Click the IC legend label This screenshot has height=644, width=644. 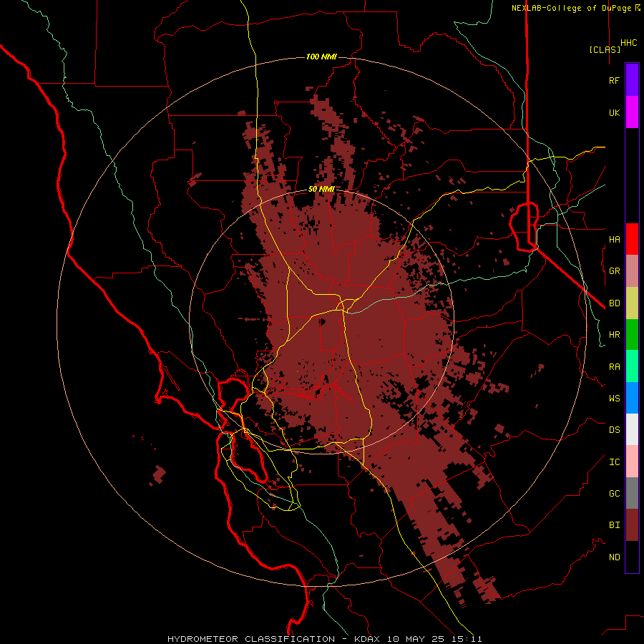[x=614, y=462]
